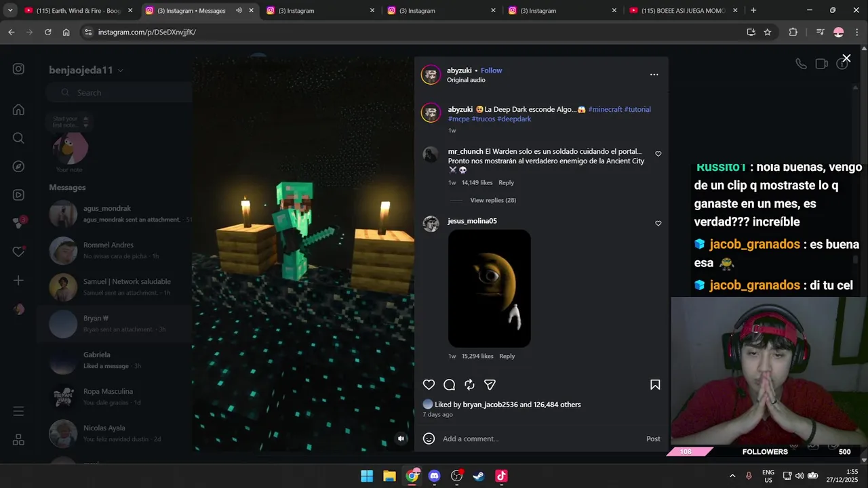Open Messages icon with notification badge
Image resolution: width=868 pixels, height=488 pixels.
click(19, 223)
